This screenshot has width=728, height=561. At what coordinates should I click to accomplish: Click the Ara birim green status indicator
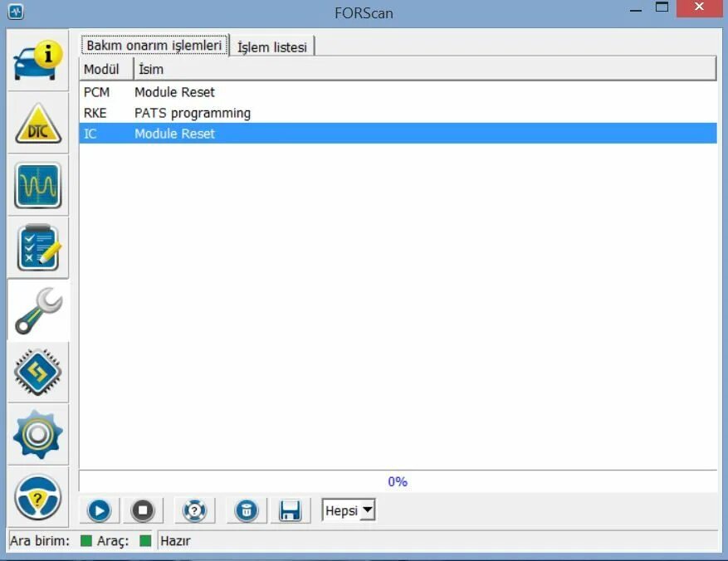point(86,540)
